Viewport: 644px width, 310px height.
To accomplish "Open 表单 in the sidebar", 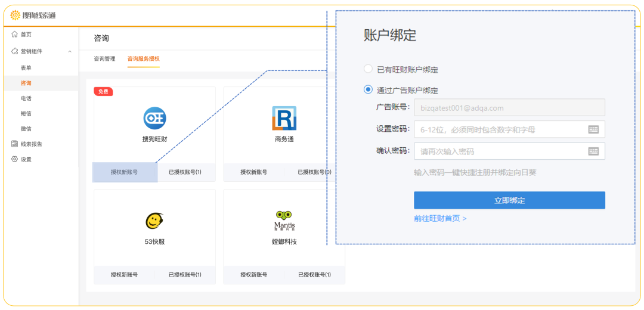I will click(x=26, y=68).
